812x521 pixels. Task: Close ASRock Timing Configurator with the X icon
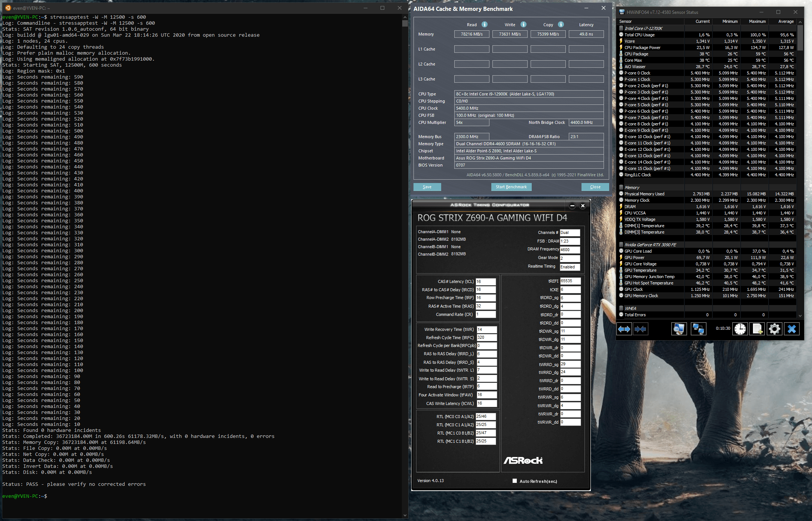coord(583,205)
